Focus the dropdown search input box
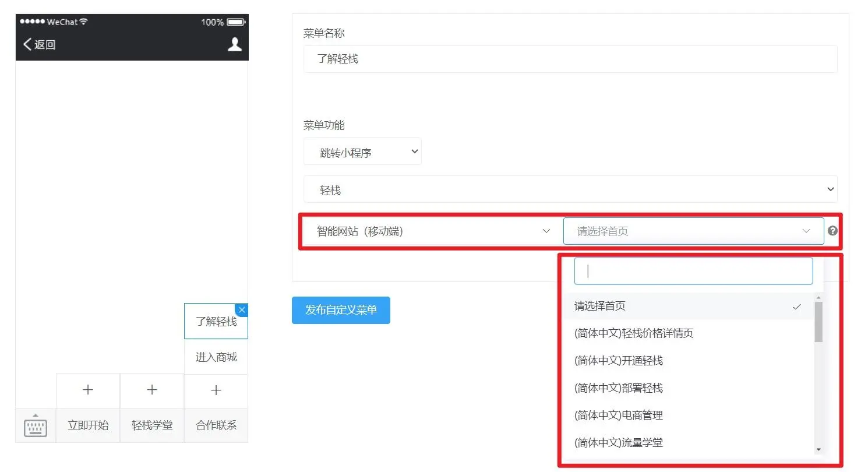The height and width of the screenshot is (472, 868). tap(693, 271)
